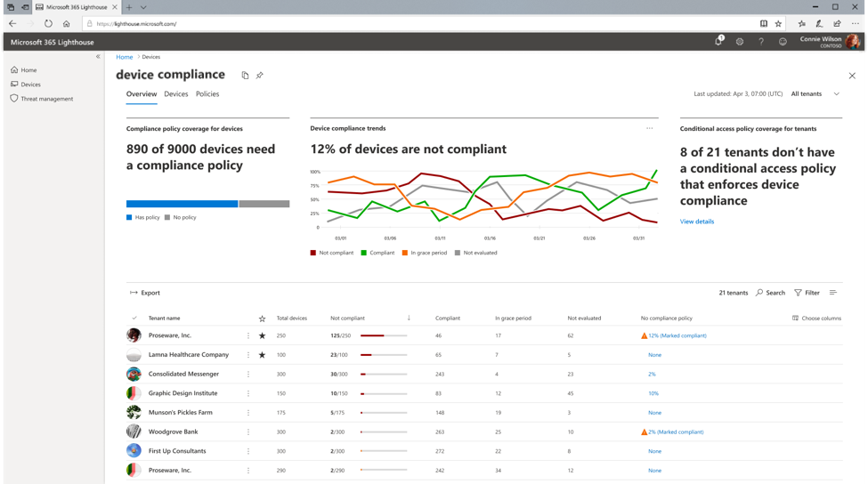Image resolution: width=868 pixels, height=484 pixels.
Task: Open more options for Consolidated Messenger
Action: pos(248,375)
